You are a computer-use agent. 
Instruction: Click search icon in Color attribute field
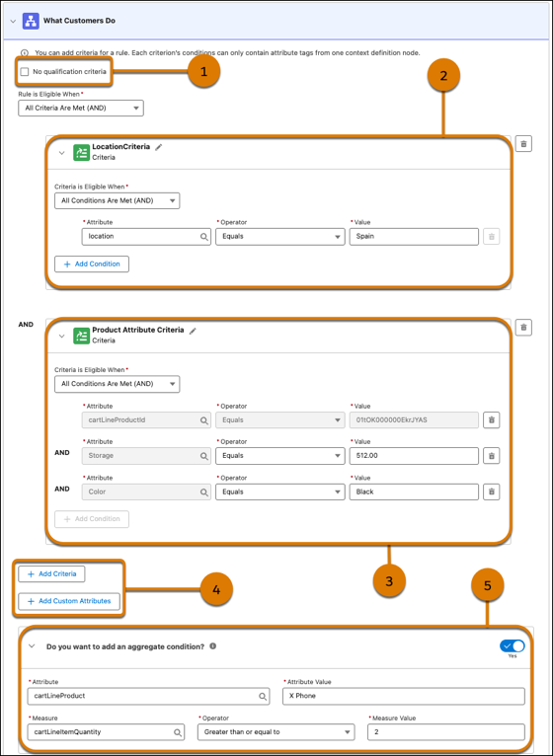pos(204,492)
